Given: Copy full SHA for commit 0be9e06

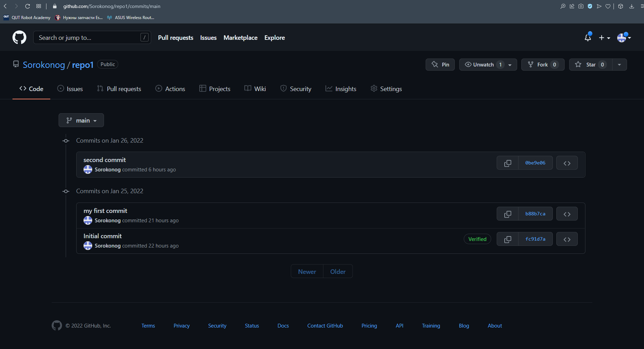Looking at the screenshot, I should 507,163.
